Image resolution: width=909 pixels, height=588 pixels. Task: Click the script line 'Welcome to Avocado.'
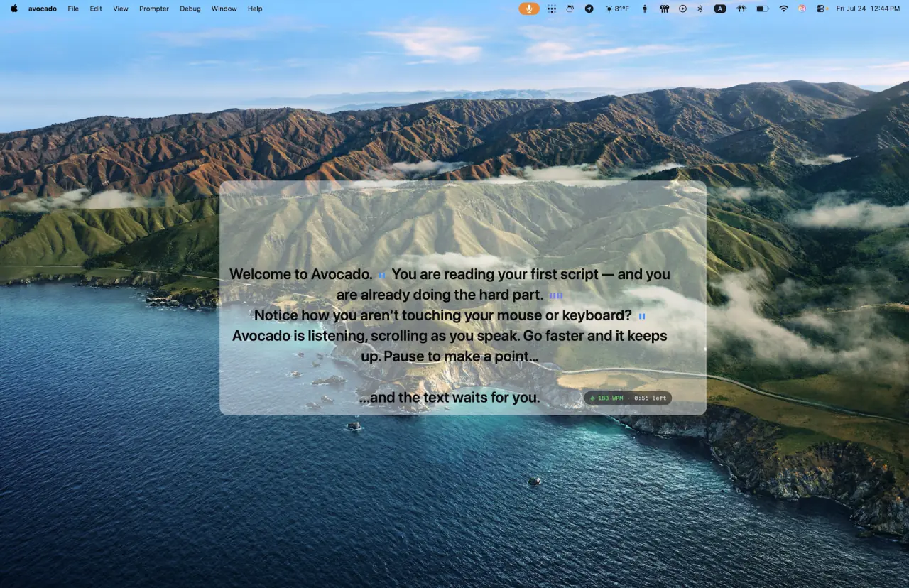301,274
